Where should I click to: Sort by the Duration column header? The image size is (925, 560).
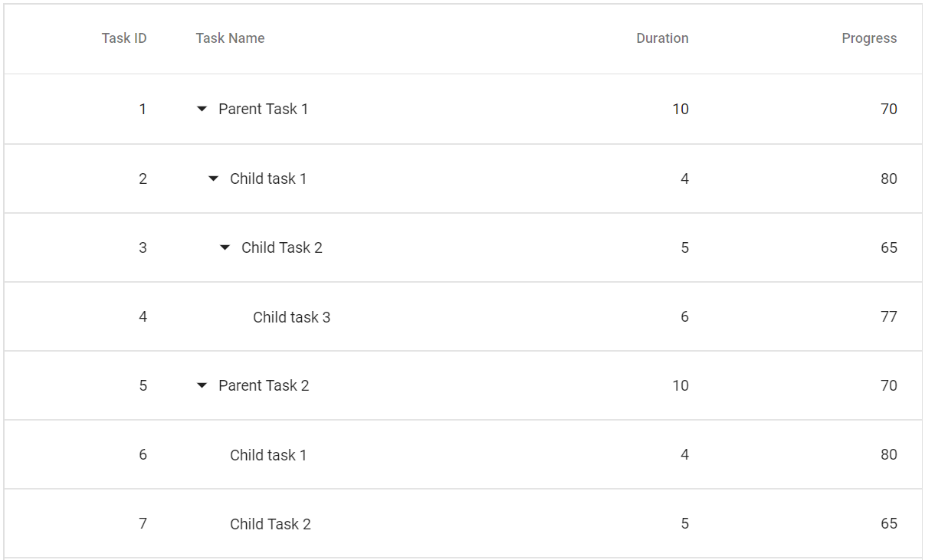[x=662, y=38]
